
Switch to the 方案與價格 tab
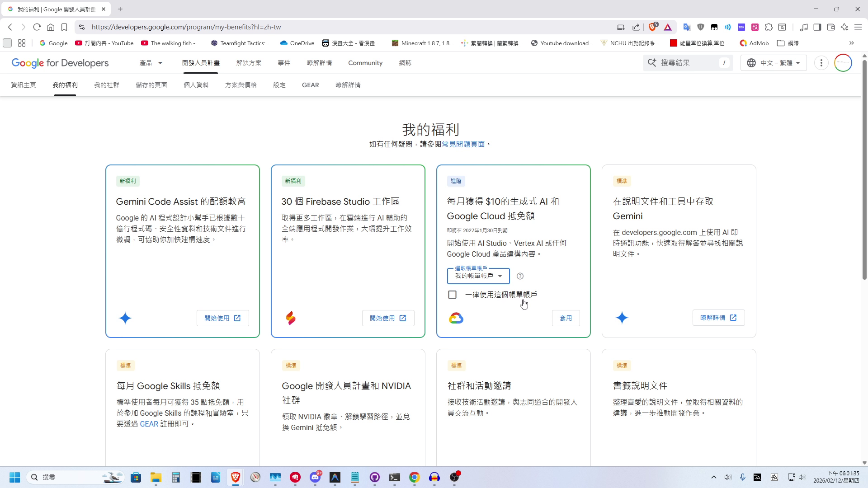(241, 85)
